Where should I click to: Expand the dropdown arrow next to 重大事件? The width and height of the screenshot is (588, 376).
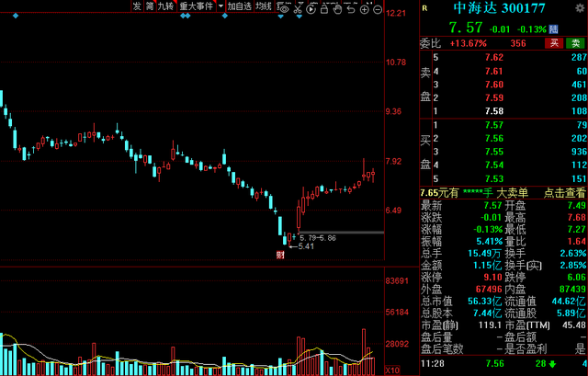[x=220, y=6]
